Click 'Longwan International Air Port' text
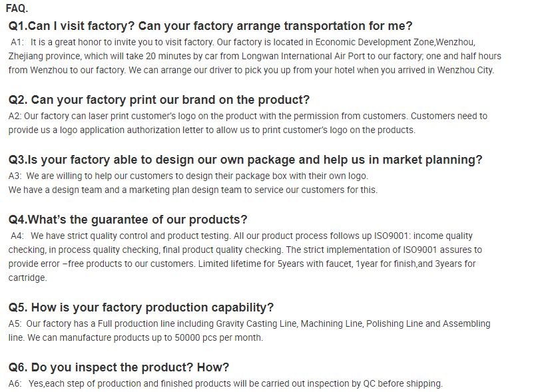542x392 pixels. click(303, 57)
